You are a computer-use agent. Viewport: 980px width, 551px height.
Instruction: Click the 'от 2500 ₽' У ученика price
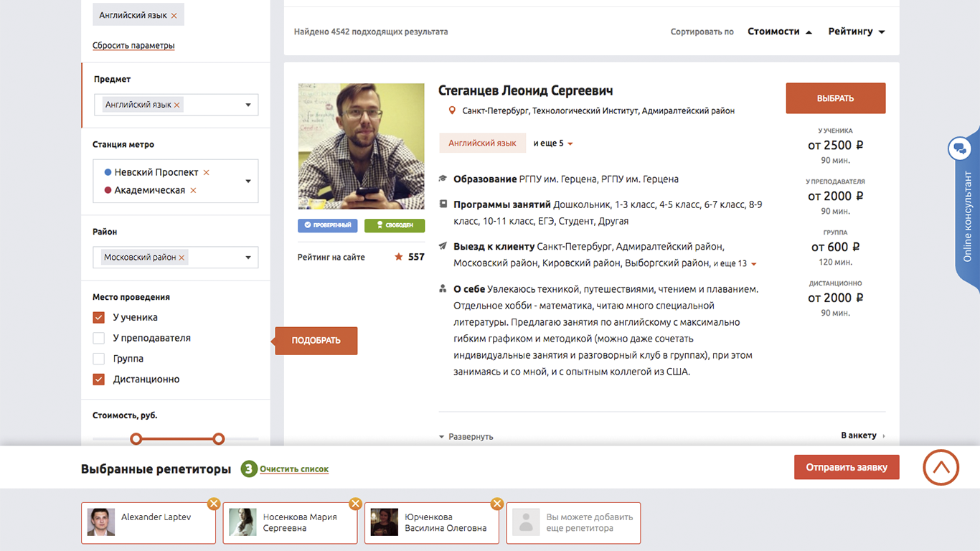(835, 145)
